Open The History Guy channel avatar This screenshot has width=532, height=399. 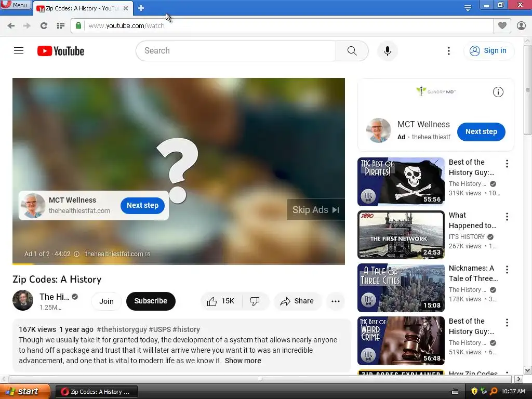[23, 300]
